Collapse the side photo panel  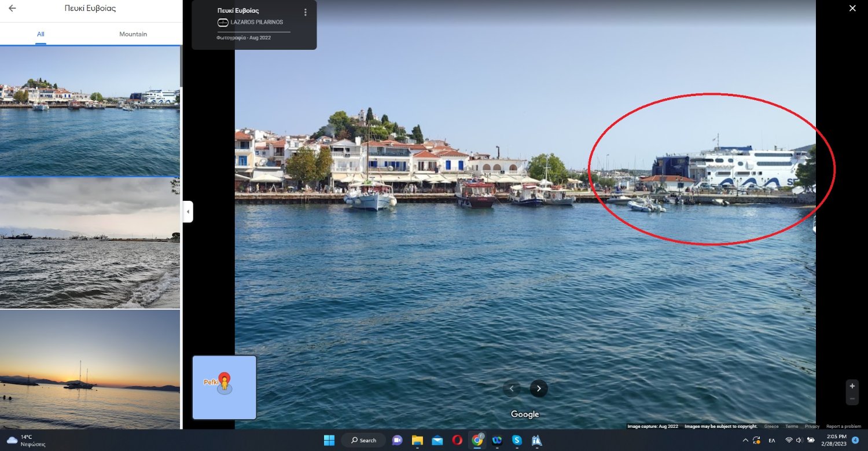(187, 212)
